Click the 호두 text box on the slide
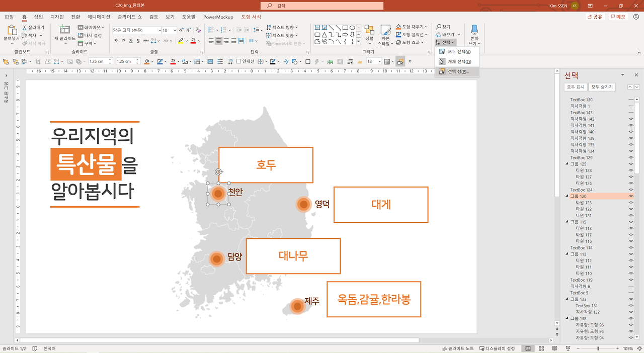 coord(266,165)
